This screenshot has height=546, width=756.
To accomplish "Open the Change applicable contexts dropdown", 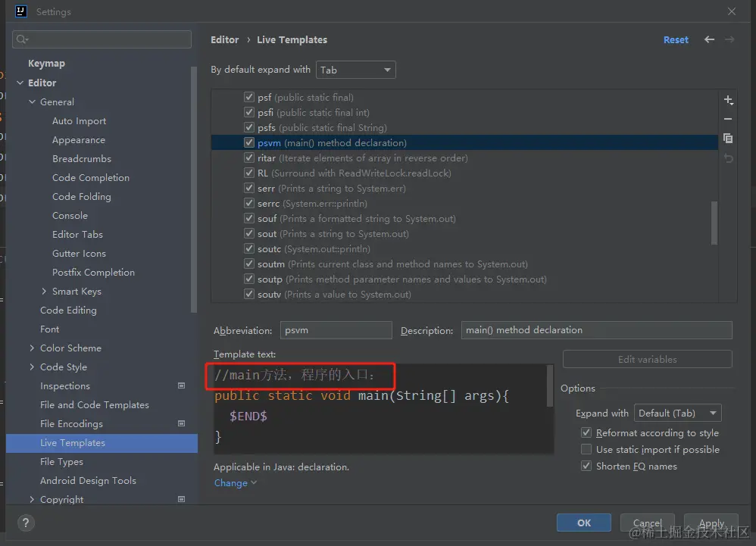I will (x=236, y=483).
